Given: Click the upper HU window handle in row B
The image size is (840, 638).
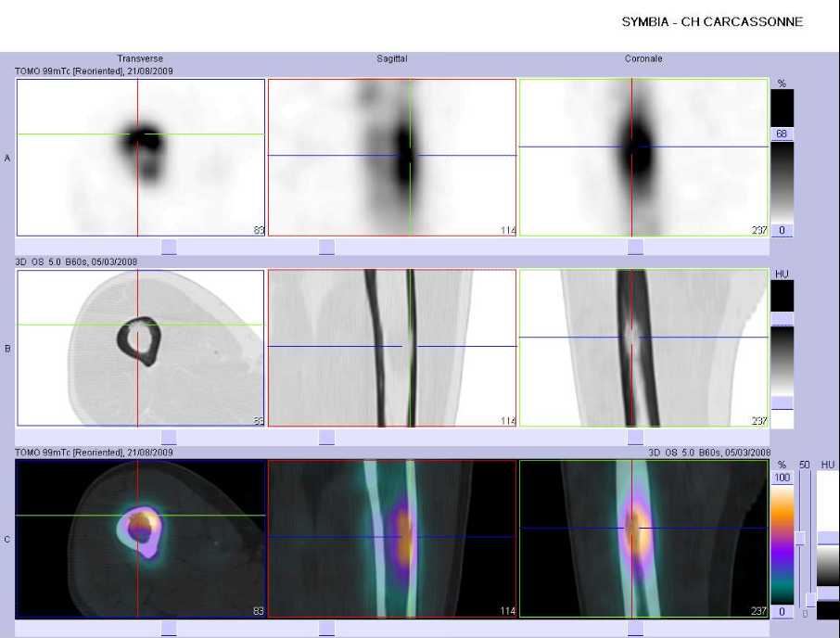Looking at the screenshot, I should [782, 319].
